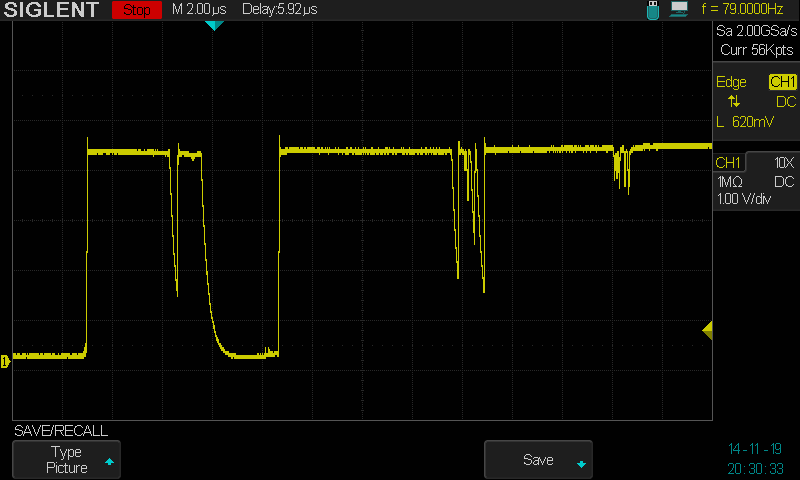Click the trigger slope arrows icon

tap(734, 102)
